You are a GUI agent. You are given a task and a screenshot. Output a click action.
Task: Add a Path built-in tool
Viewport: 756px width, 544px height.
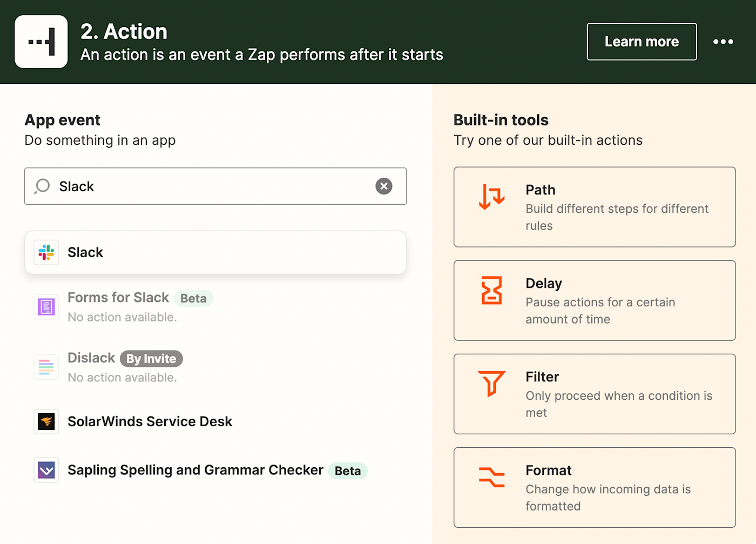click(x=595, y=207)
